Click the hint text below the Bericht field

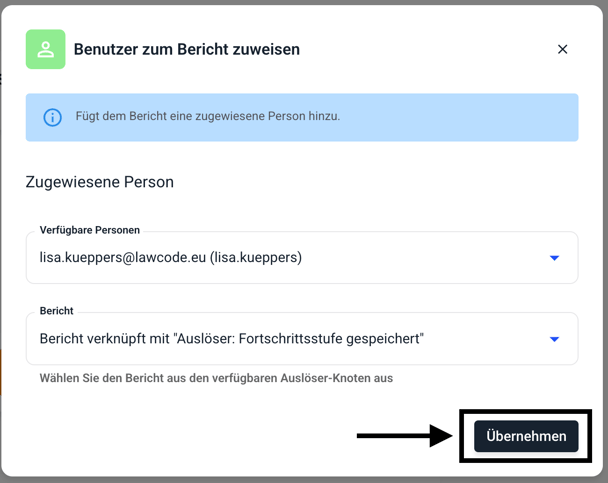point(216,378)
